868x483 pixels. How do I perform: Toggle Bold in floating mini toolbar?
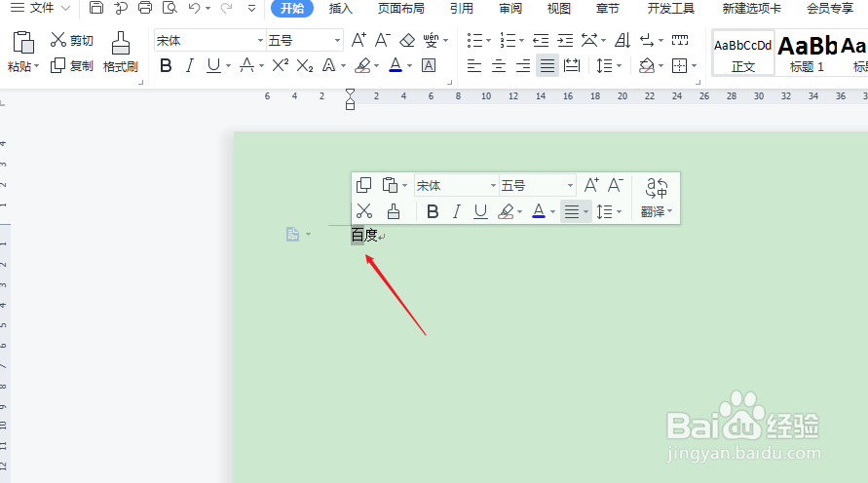[x=433, y=211]
